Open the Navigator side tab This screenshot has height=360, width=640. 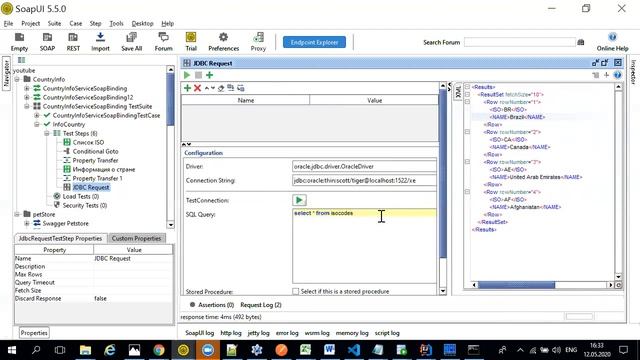[x=6, y=73]
